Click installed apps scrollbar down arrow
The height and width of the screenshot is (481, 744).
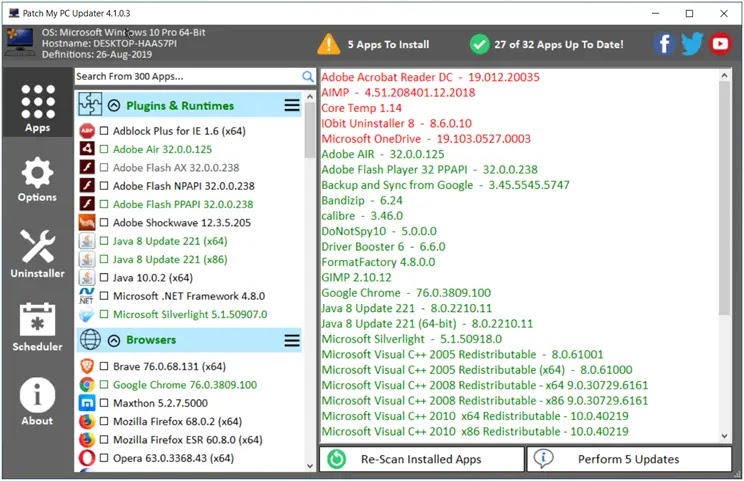724,435
